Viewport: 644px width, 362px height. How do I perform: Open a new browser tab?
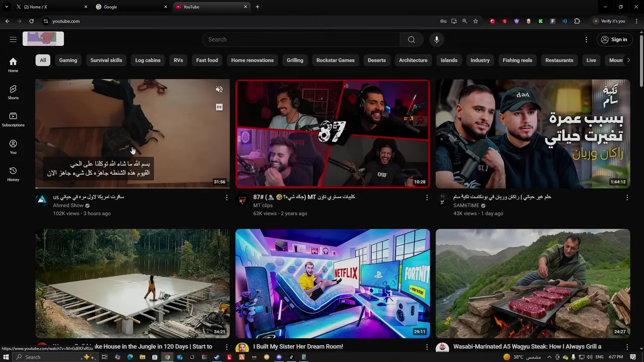[258, 7]
